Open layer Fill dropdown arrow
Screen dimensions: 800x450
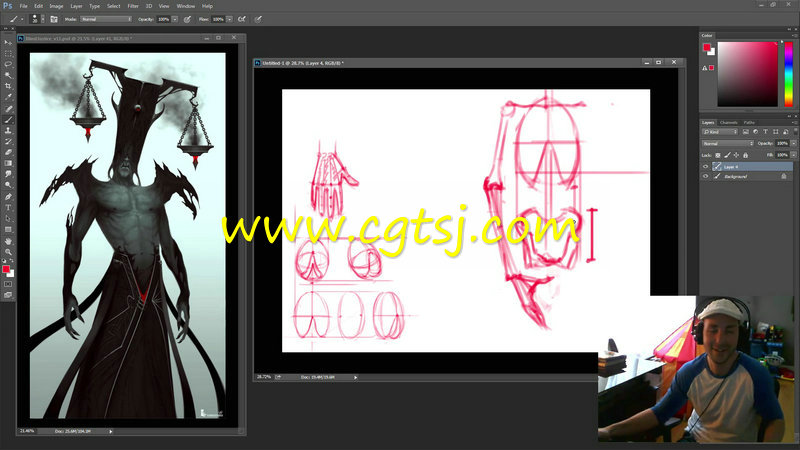pyautogui.click(x=793, y=155)
